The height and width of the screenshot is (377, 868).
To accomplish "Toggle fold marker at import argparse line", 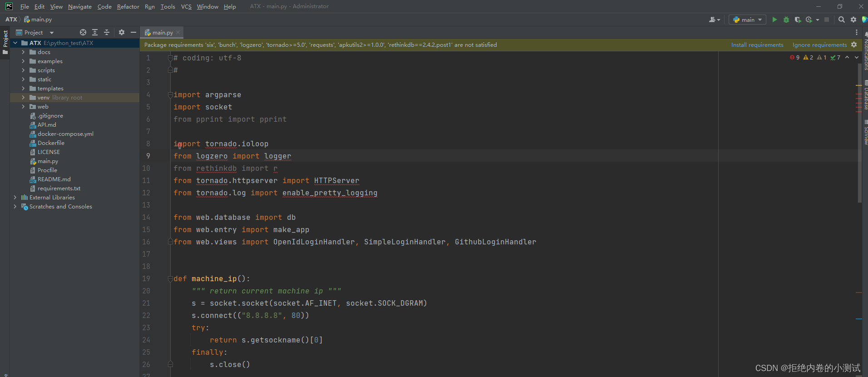I will 170,95.
